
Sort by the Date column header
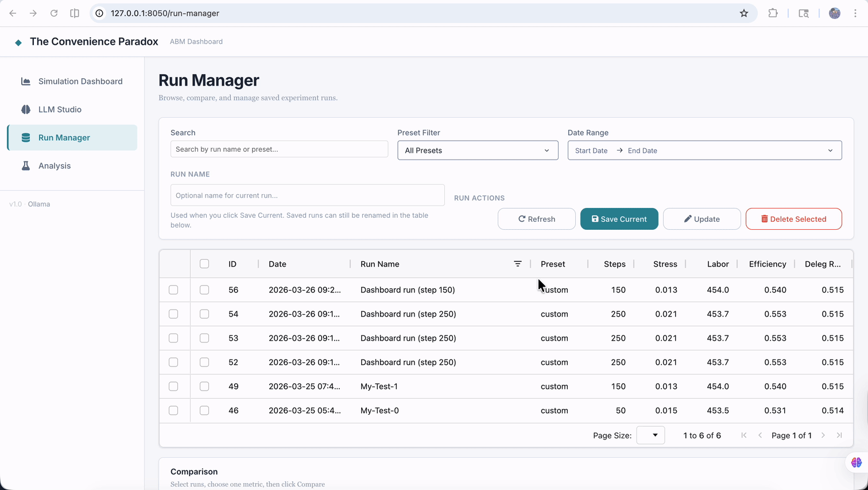(x=277, y=264)
